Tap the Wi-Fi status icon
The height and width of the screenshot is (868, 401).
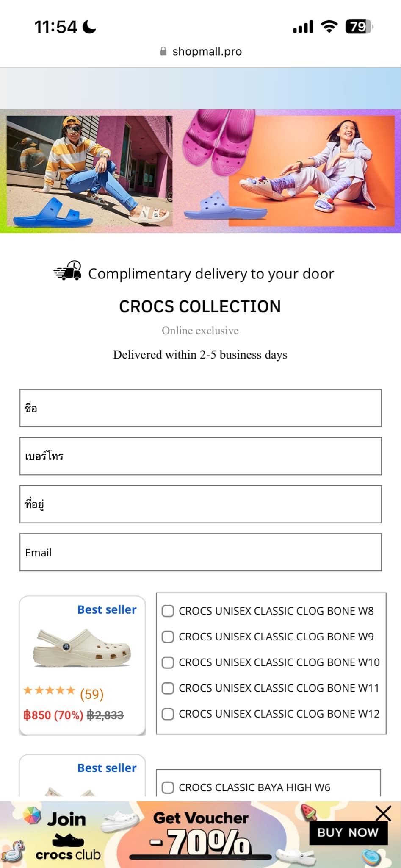pos(329,27)
